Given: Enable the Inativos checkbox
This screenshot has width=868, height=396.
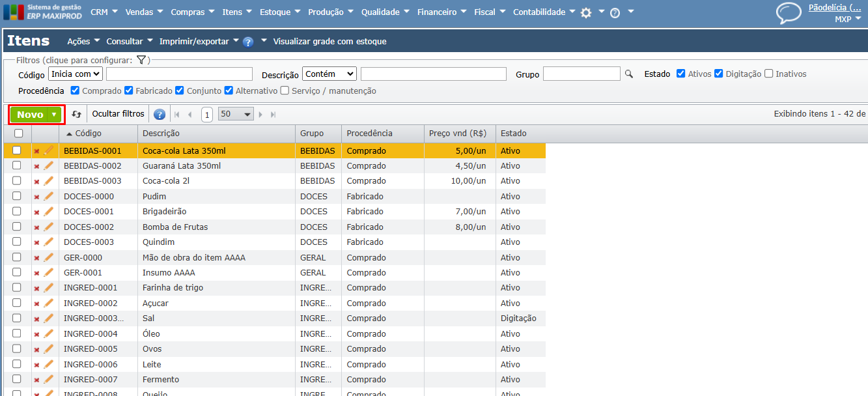Looking at the screenshot, I should point(769,74).
